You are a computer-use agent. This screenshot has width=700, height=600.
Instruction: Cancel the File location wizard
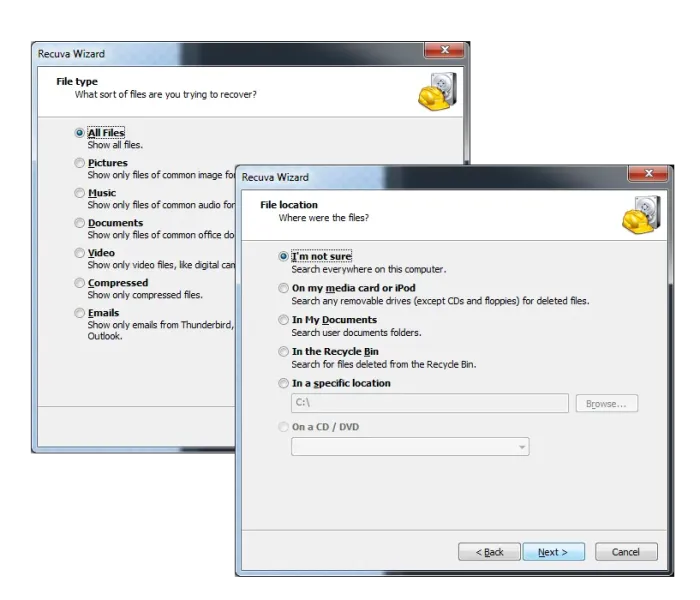point(626,552)
